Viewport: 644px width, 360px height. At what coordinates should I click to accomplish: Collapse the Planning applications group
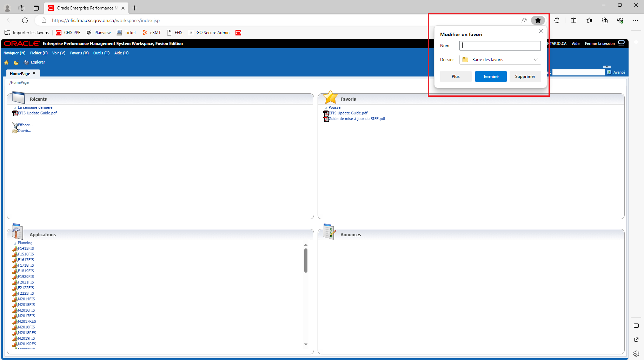coord(15,243)
